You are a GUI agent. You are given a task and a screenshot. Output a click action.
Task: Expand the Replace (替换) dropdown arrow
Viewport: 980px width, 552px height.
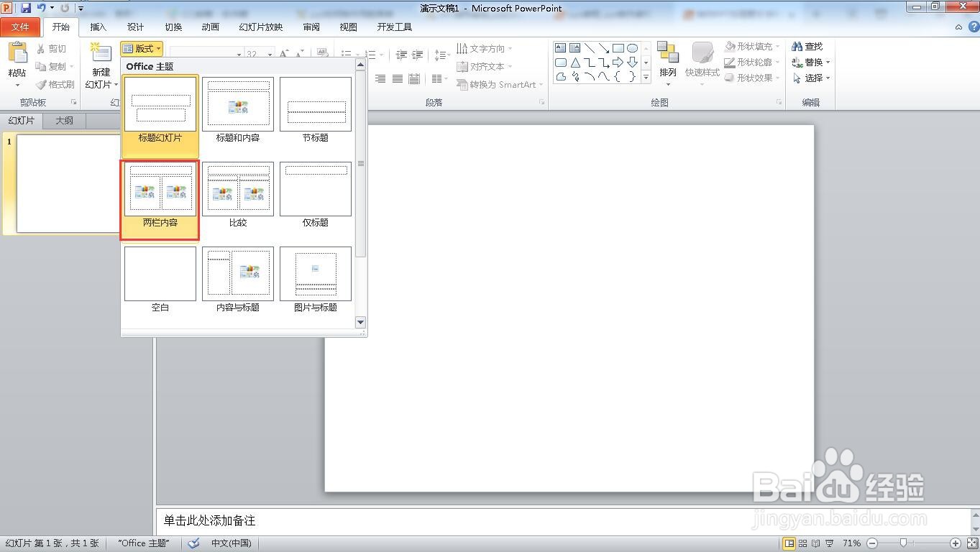(828, 63)
